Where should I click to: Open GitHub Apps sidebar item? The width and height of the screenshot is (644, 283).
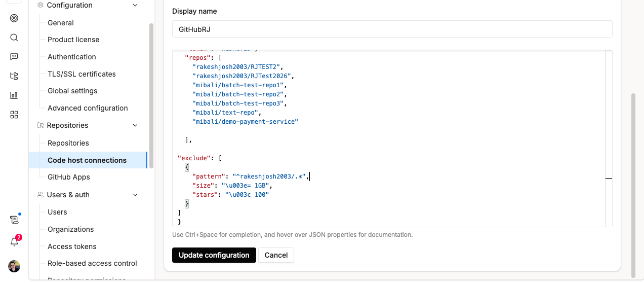click(69, 177)
